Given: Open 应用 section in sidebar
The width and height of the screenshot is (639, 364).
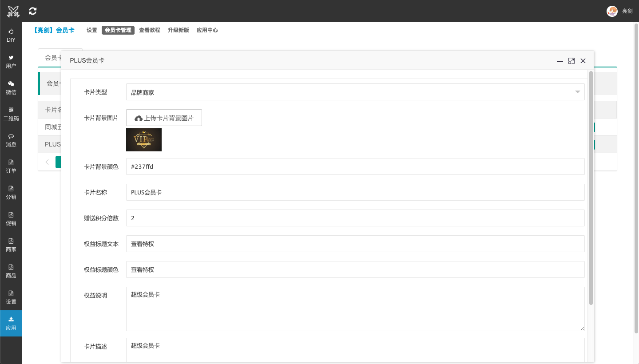Looking at the screenshot, I should (x=11, y=323).
